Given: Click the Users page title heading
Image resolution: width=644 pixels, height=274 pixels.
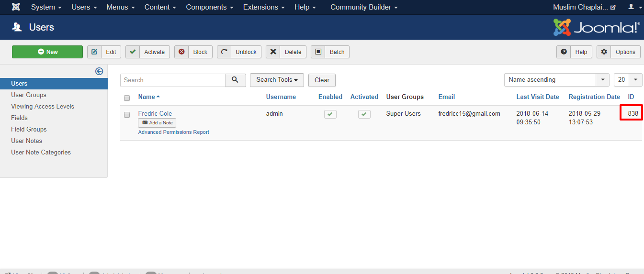Looking at the screenshot, I should (41, 27).
